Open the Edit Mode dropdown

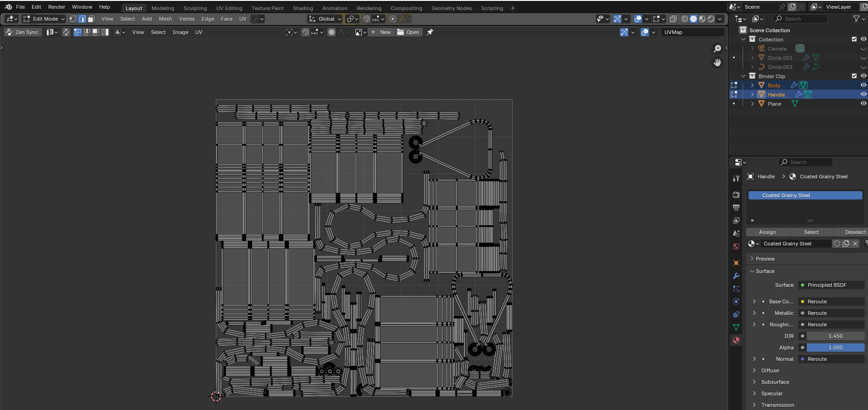[44, 19]
